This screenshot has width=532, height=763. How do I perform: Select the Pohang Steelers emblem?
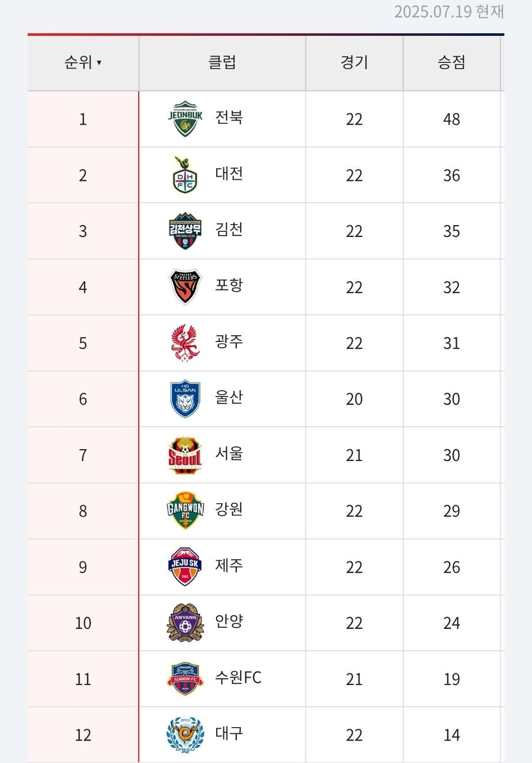tap(185, 287)
